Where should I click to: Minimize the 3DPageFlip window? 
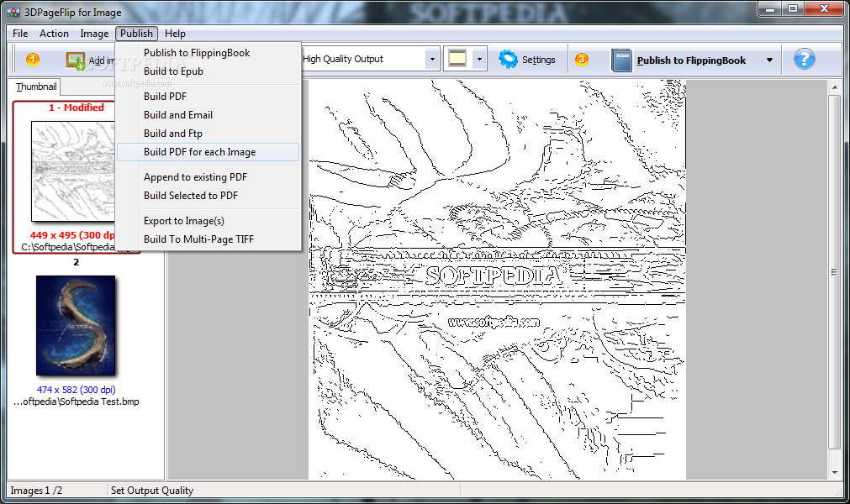pos(770,8)
